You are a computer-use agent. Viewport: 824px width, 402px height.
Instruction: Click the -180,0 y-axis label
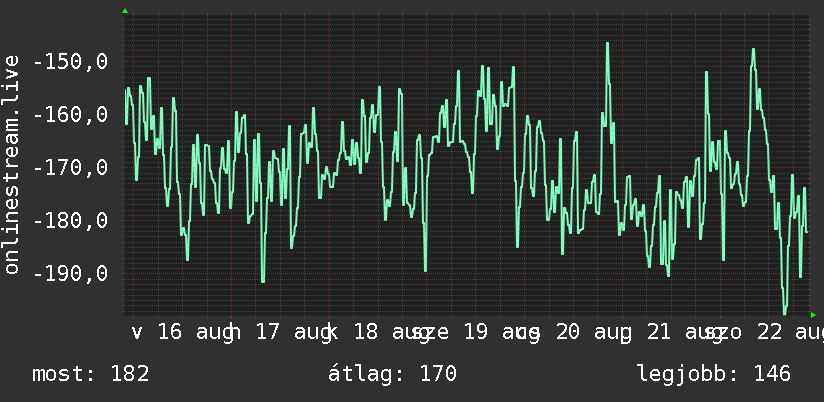[71, 220]
